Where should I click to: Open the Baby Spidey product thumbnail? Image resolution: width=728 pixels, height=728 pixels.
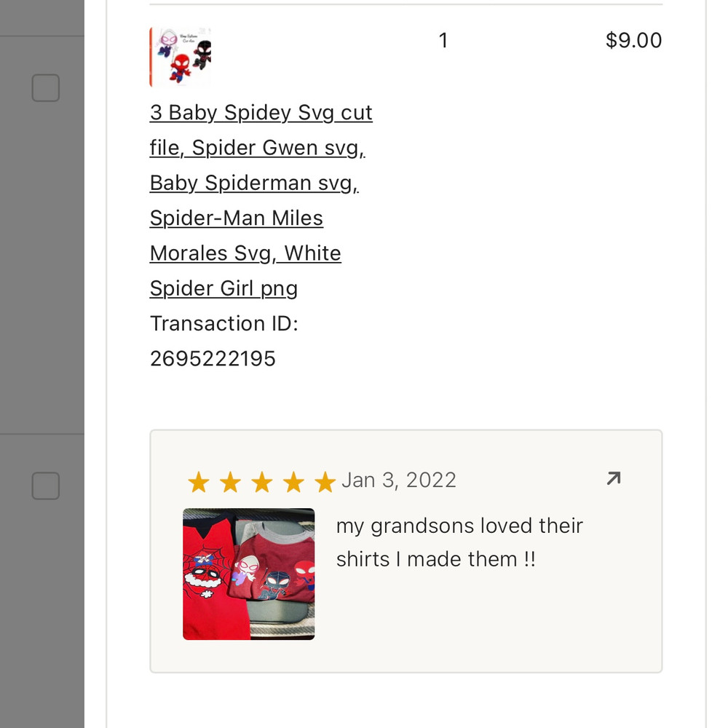(x=181, y=58)
